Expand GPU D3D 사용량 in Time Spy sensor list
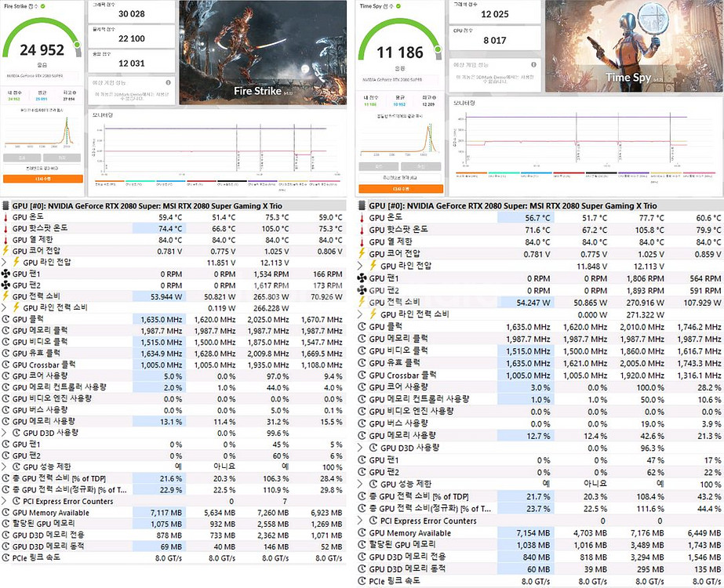The width and height of the screenshot is (724, 588). pos(361,448)
